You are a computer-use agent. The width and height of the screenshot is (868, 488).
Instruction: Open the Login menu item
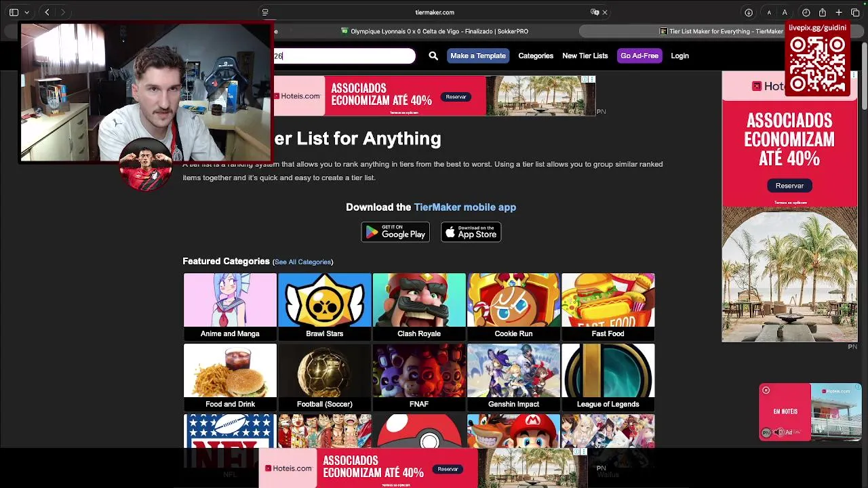click(x=679, y=56)
